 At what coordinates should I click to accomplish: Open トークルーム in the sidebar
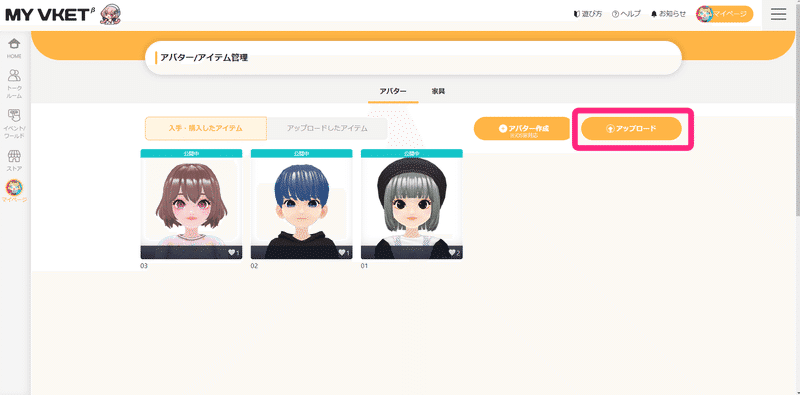[14, 85]
